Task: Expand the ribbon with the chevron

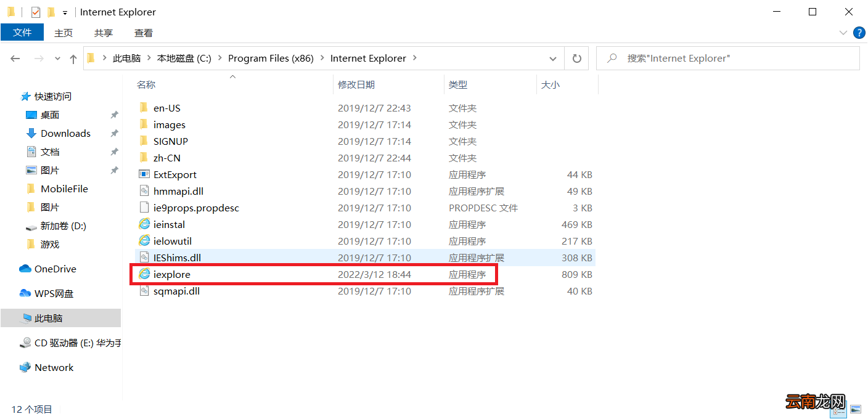Action: [x=843, y=33]
